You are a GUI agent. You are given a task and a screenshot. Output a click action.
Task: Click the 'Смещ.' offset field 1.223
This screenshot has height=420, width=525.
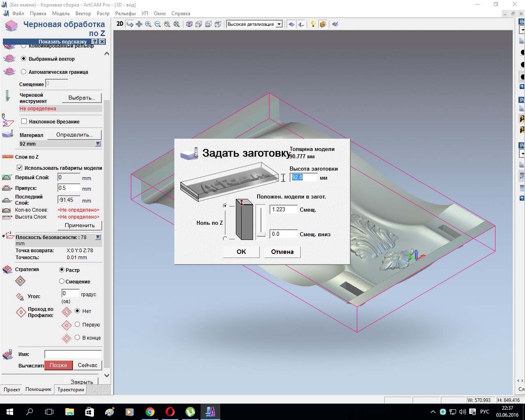coord(284,209)
